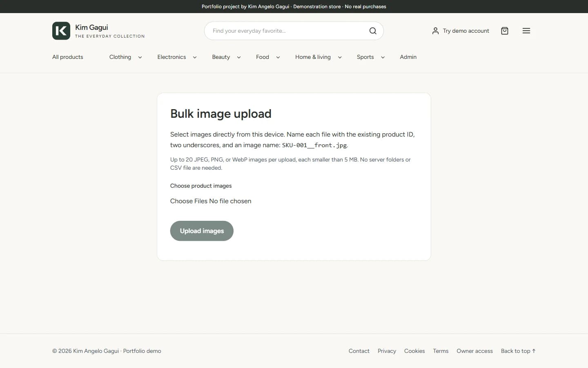The width and height of the screenshot is (588, 368).
Task: Click the Kim Gagui K logo icon
Action: pos(61,31)
